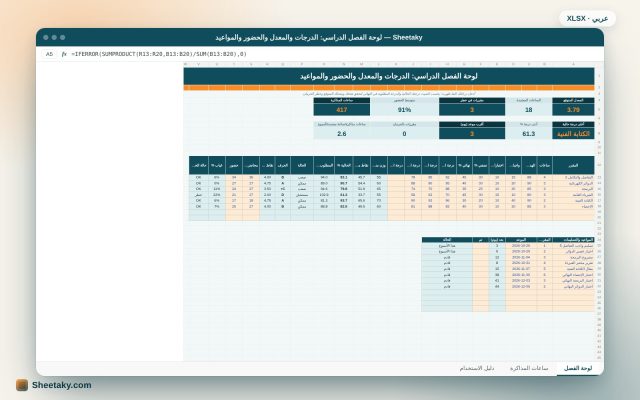Click the A5 cell reference box
This screenshot has width=640, height=400.
click(x=49, y=54)
